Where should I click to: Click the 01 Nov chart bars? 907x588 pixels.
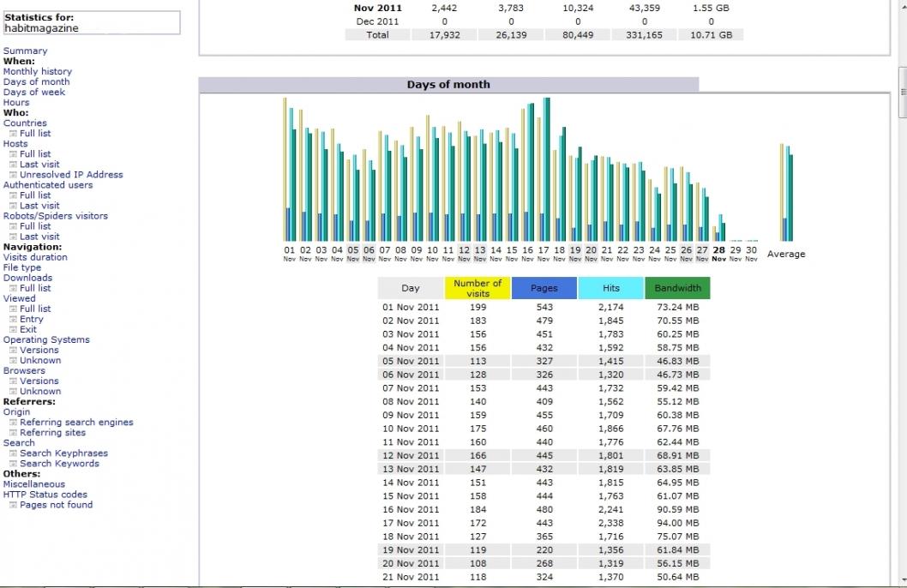(x=289, y=169)
